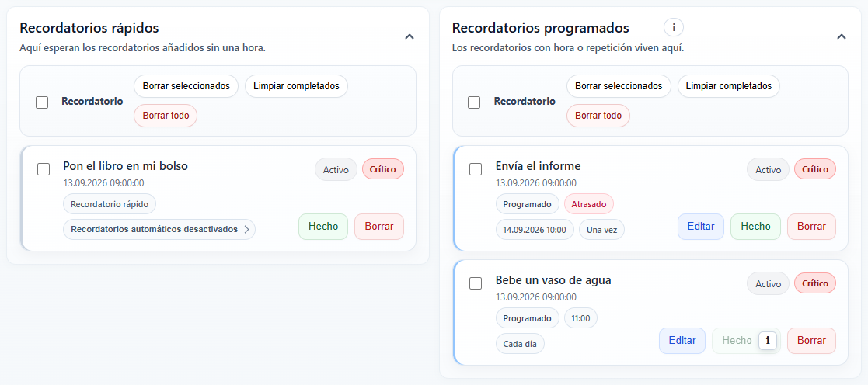Click Limpiar completados in Recordatorios programados
Screen dimensions: 868x385
pyautogui.click(x=728, y=86)
